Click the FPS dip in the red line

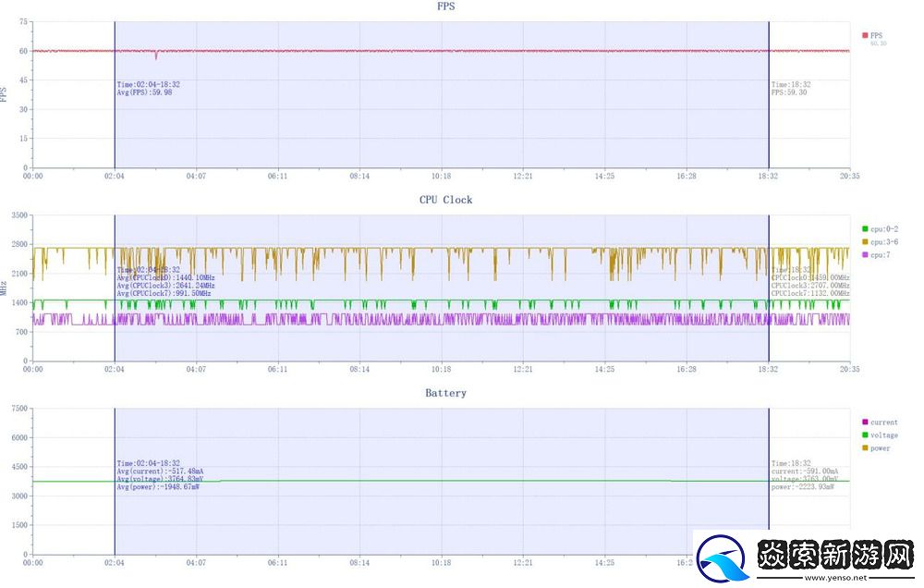(156, 57)
